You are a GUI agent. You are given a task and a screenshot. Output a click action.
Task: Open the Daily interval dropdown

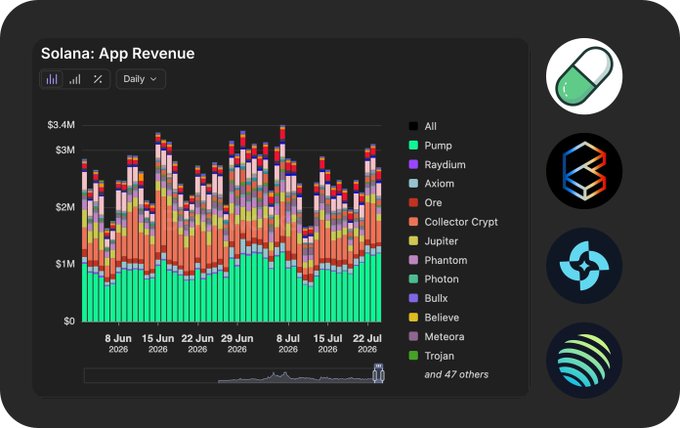(x=141, y=79)
